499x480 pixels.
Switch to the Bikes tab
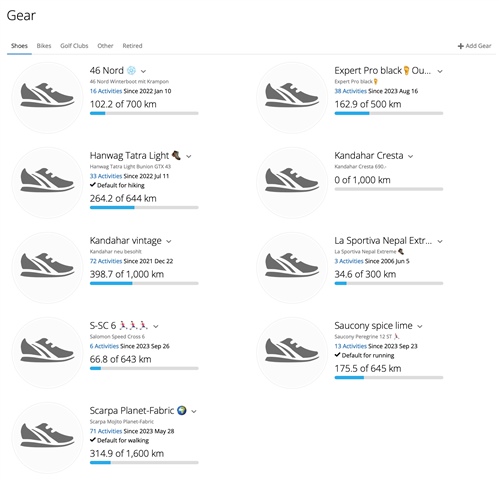44,46
